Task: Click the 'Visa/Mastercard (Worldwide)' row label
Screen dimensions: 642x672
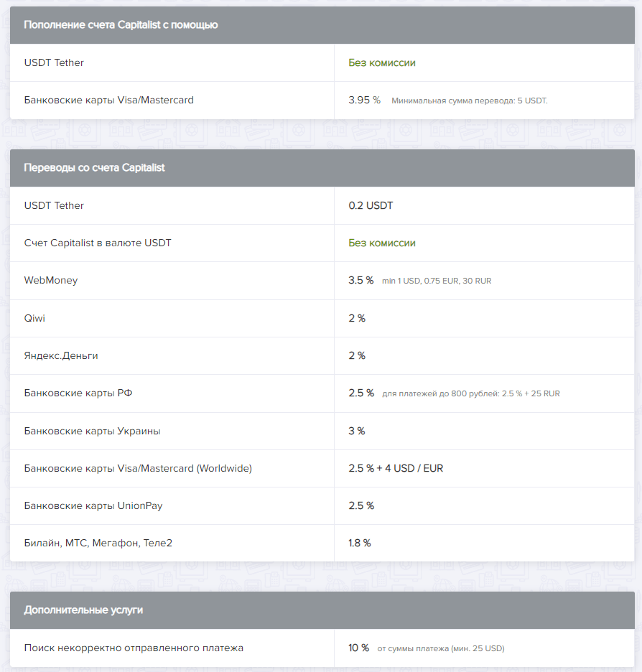Action: click(138, 468)
